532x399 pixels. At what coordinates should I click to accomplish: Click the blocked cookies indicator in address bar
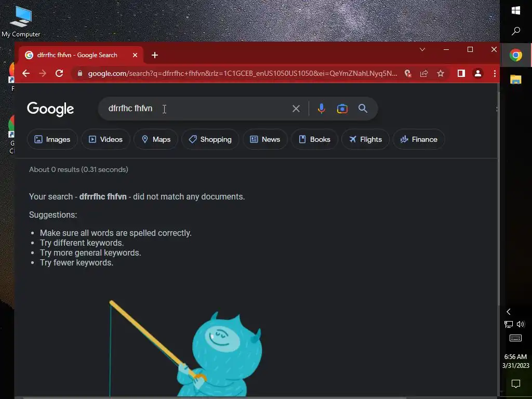coord(408,73)
